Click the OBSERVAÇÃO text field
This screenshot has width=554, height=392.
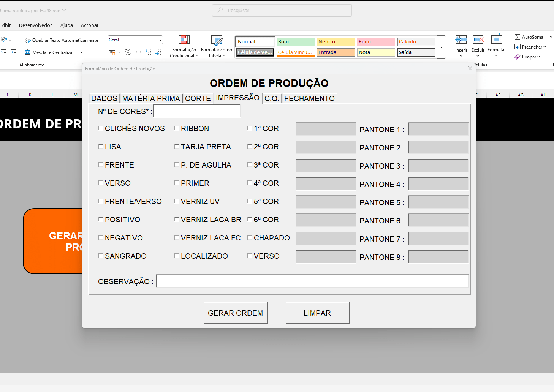[312, 281]
